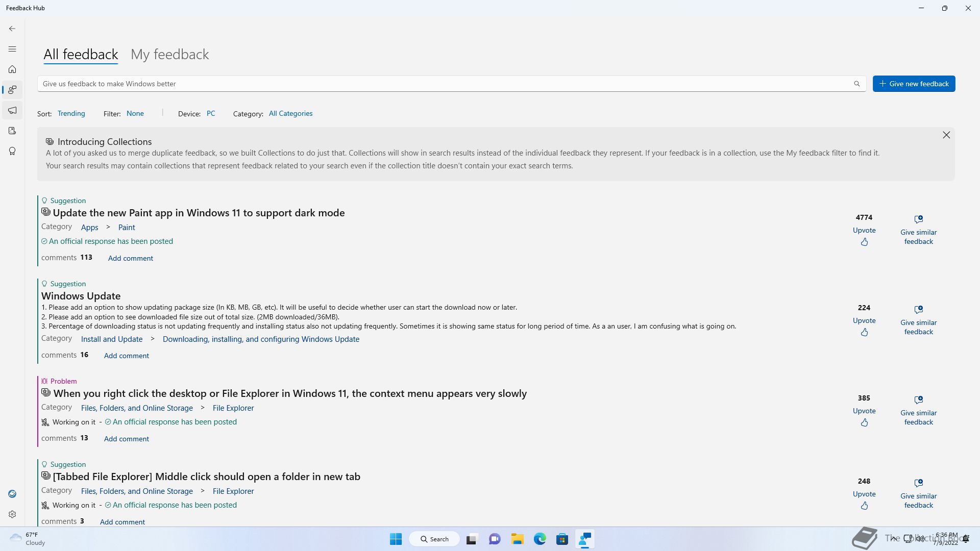Open the Settings gear in sidebar
This screenshot has height=551, width=980.
pos(12,514)
